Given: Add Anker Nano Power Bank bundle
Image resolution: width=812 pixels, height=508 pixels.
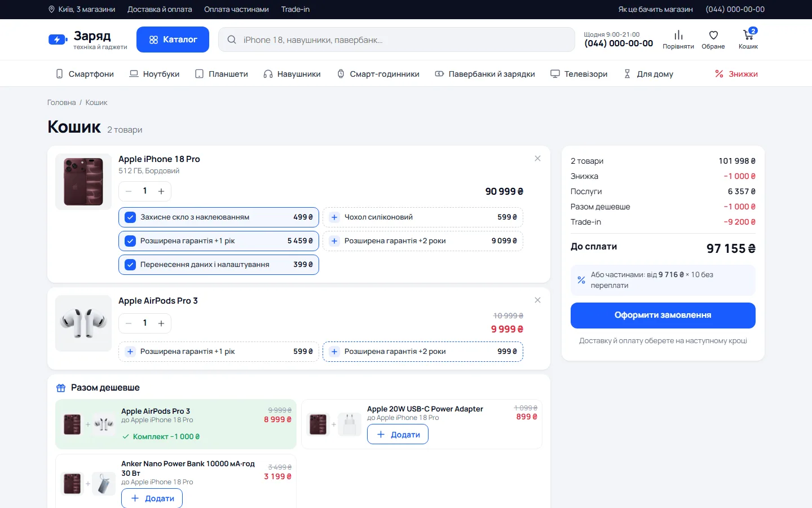Looking at the screenshot, I should [152, 498].
